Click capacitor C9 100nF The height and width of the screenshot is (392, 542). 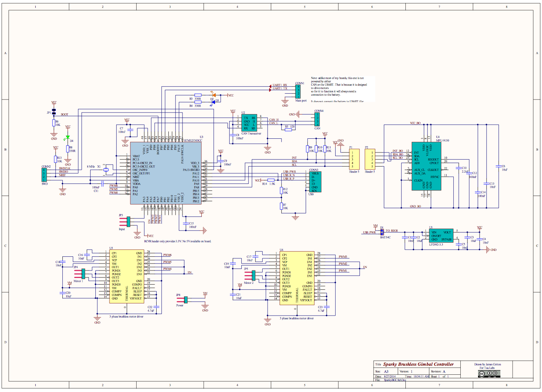tap(221, 161)
